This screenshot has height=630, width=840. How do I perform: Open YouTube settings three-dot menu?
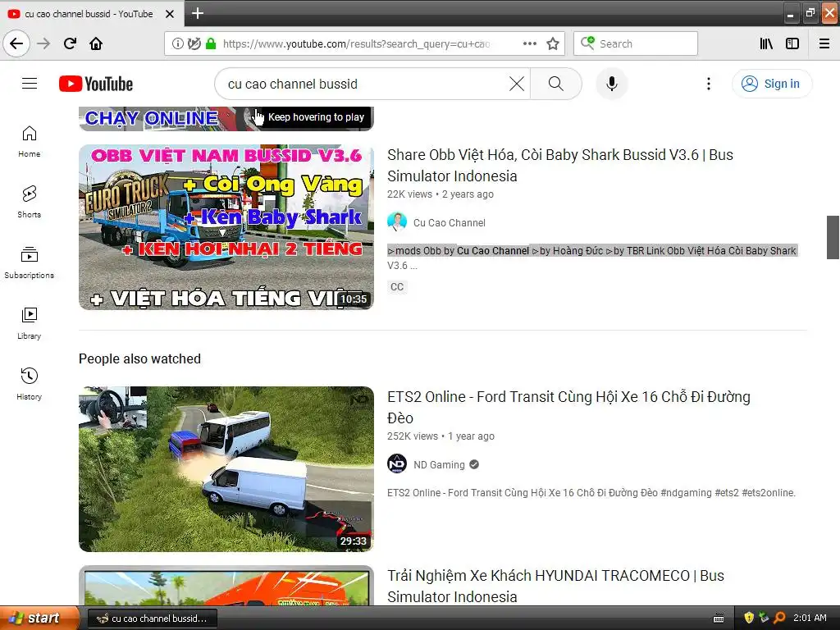click(x=708, y=84)
